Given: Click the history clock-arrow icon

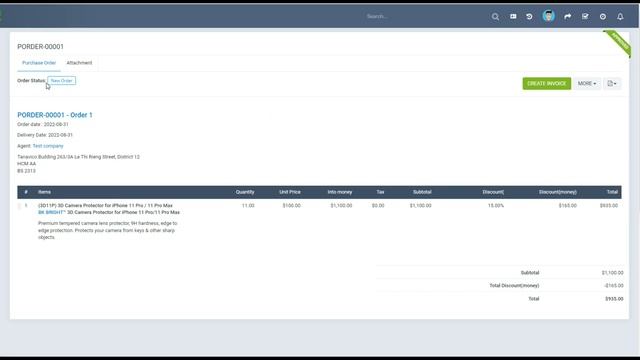Looking at the screenshot, I should (529, 16).
